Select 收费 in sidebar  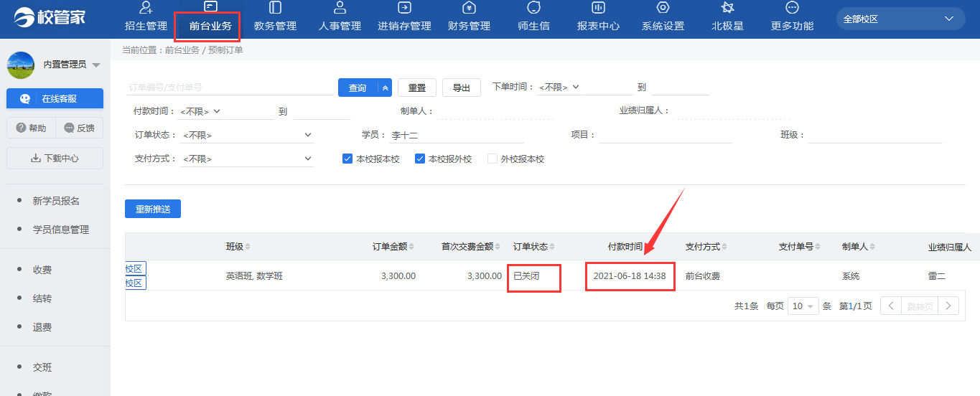point(42,270)
